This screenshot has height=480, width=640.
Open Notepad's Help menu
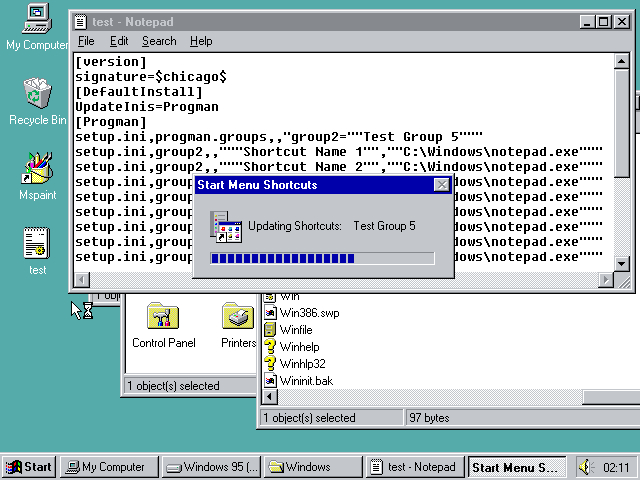pos(201,41)
